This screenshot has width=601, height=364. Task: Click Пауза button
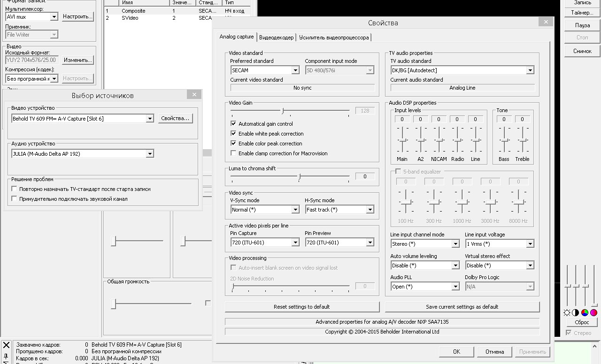click(582, 25)
